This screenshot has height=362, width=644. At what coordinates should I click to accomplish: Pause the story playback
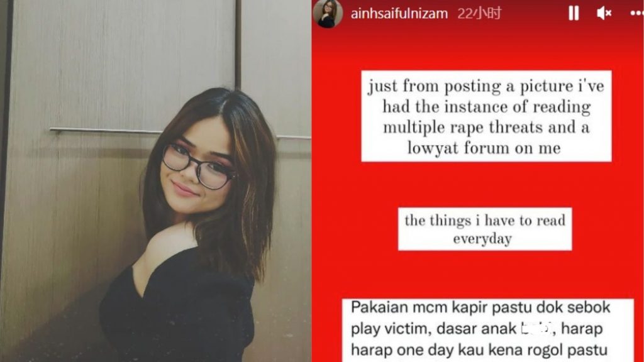[x=574, y=13]
